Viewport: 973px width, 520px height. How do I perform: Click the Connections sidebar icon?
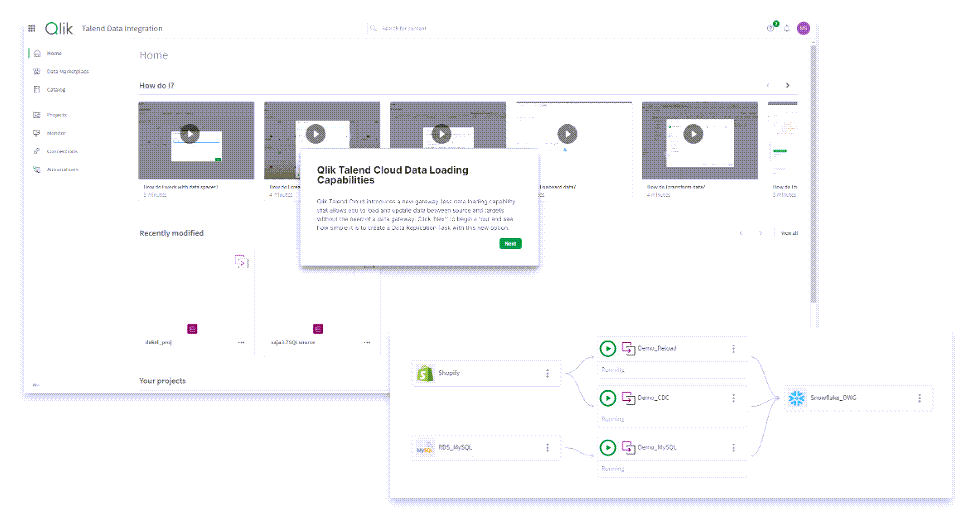(x=37, y=151)
